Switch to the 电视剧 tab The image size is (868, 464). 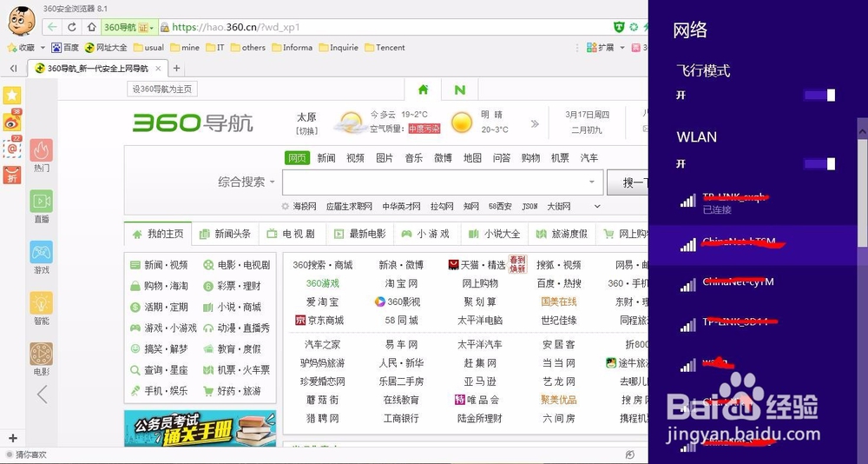point(293,234)
